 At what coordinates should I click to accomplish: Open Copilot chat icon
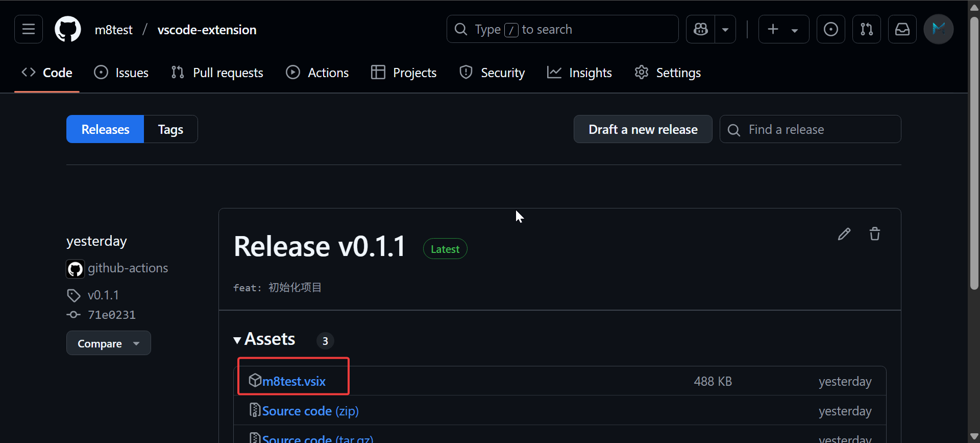point(701,29)
